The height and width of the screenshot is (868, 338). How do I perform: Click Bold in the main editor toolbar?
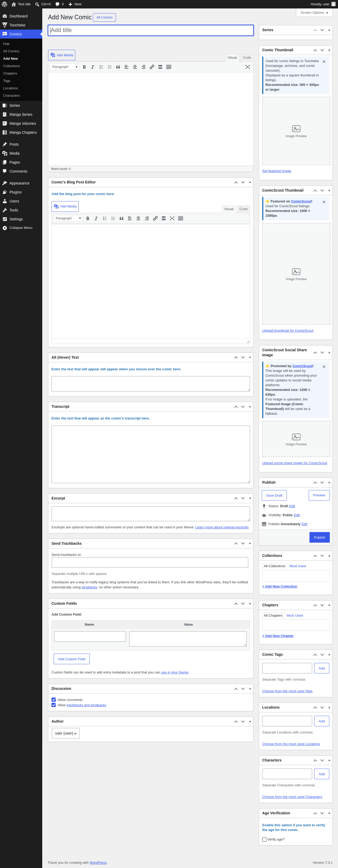coord(84,67)
